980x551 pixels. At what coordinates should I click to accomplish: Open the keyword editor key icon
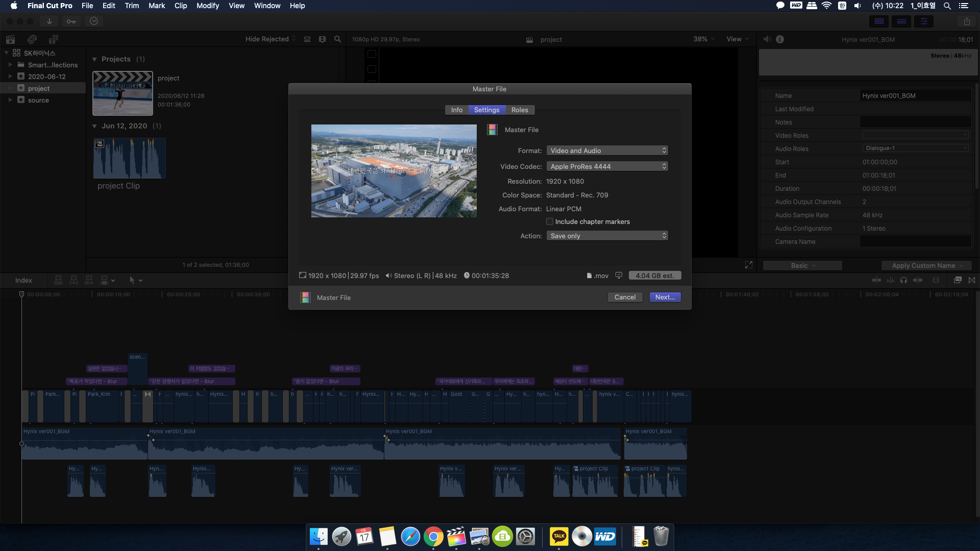71,21
